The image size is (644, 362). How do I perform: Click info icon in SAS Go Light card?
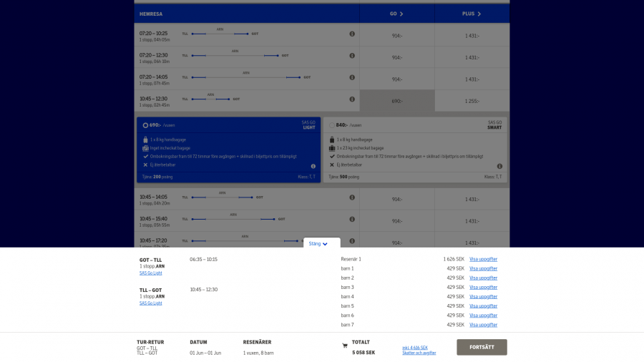(x=313, y=166)
